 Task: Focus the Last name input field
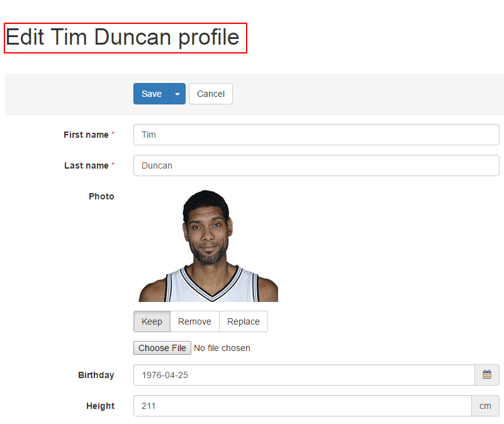tap(316, 165)
